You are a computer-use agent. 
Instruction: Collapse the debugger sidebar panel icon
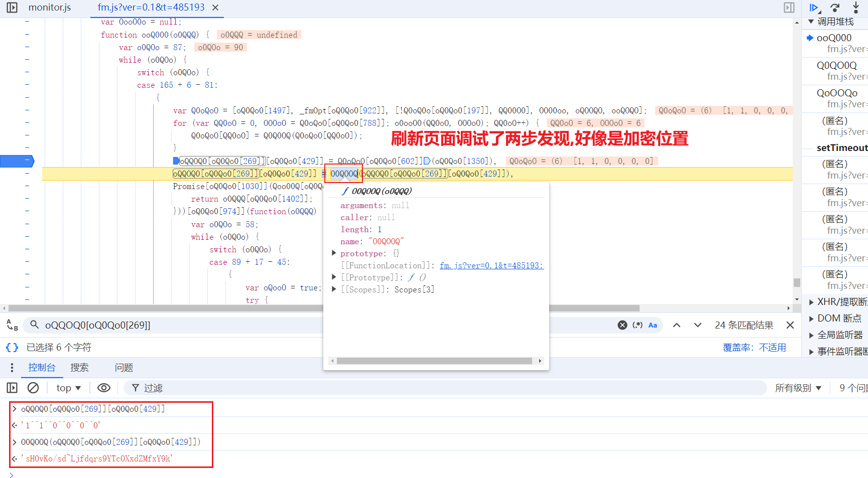(x=789, y=8)
